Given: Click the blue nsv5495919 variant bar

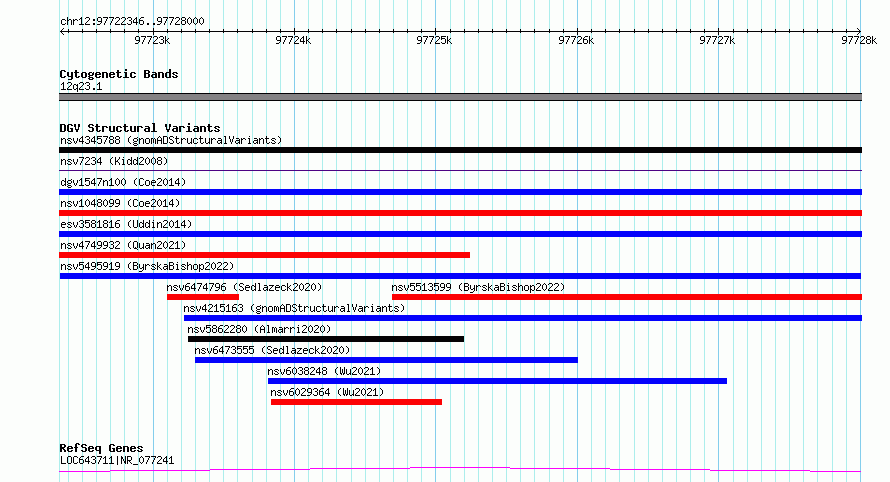Looking at the screenshot, I should [x=460, y=276].
